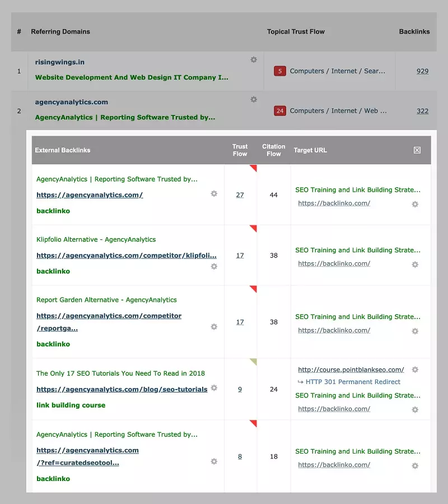Screen dimensions: 448x504
Task: Sort by Citation Flow column header
Action: (273, 150)
